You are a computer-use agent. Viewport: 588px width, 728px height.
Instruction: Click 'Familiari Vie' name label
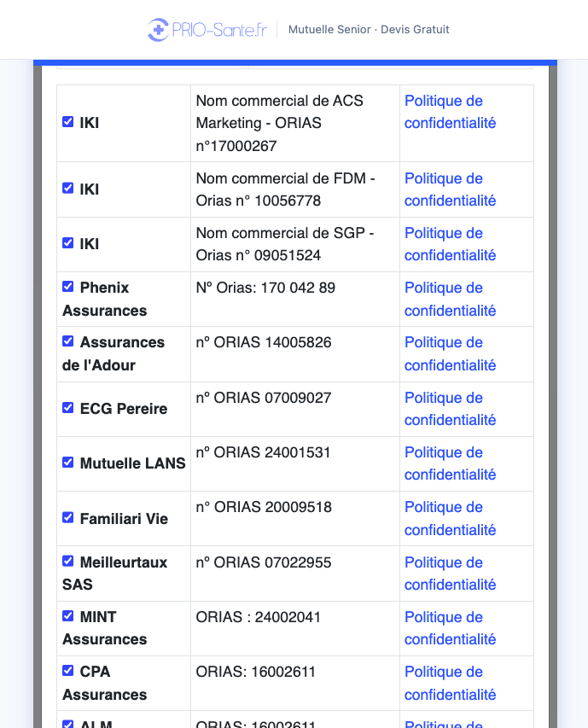124,519
